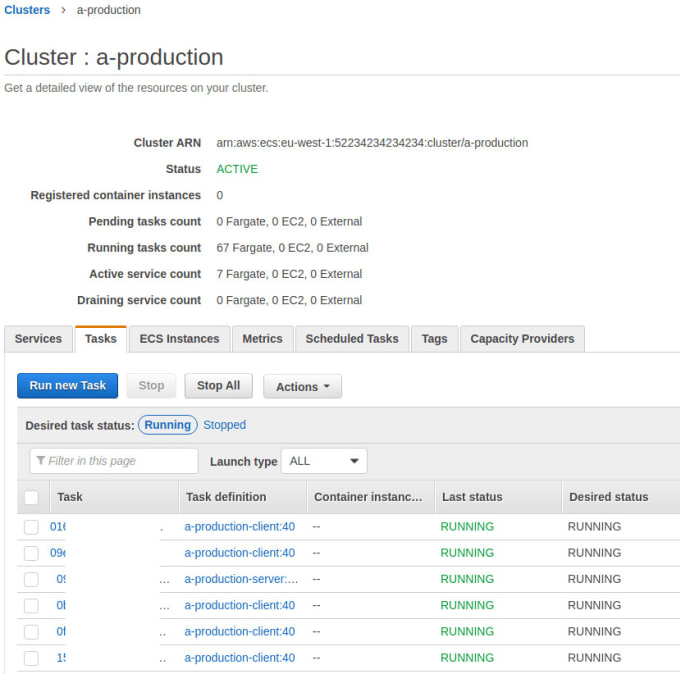Click the '7 Fargate, 0 EC2, 0 External' value
Image resolution: width=680 pixels, height=674 pixels.
(289, 274)
